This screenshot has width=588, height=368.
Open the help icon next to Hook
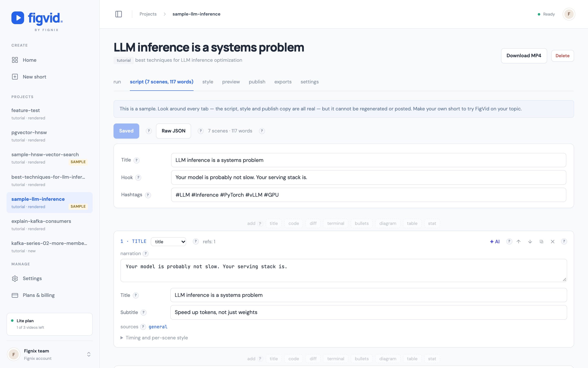138,177
